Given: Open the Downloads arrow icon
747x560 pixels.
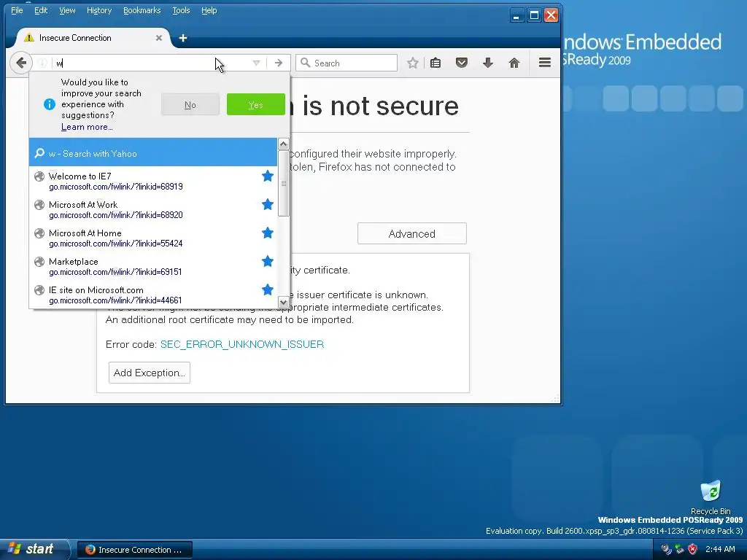Looking at the screenshot, I should point(488,63).
